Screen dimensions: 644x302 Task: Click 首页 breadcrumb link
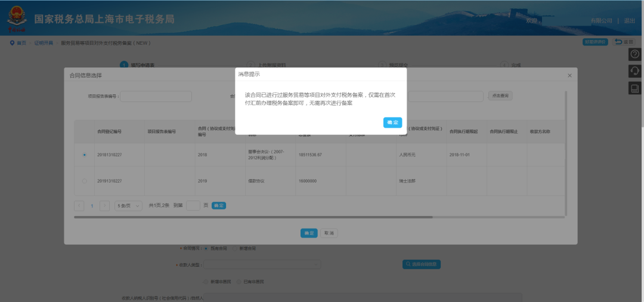pos(21,43)
